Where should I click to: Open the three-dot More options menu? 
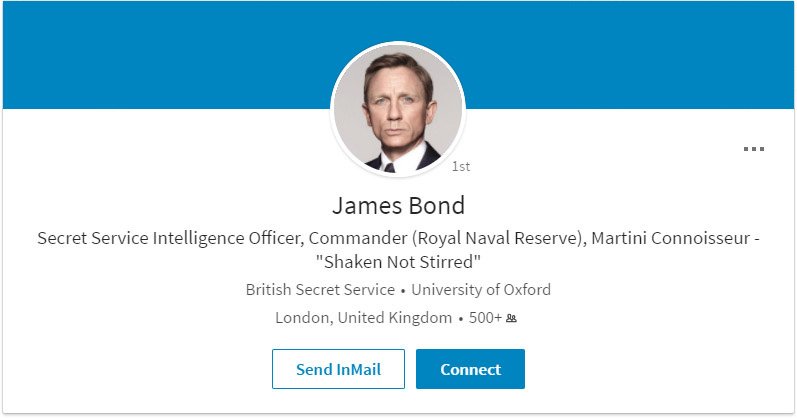[x=753, y=150]
